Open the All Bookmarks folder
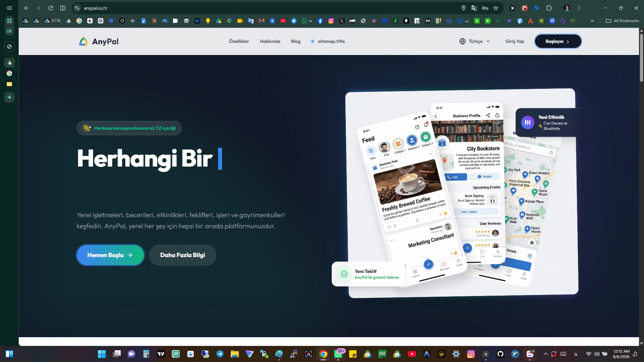This screenshot has height=362, width=644. coord(623,21)
